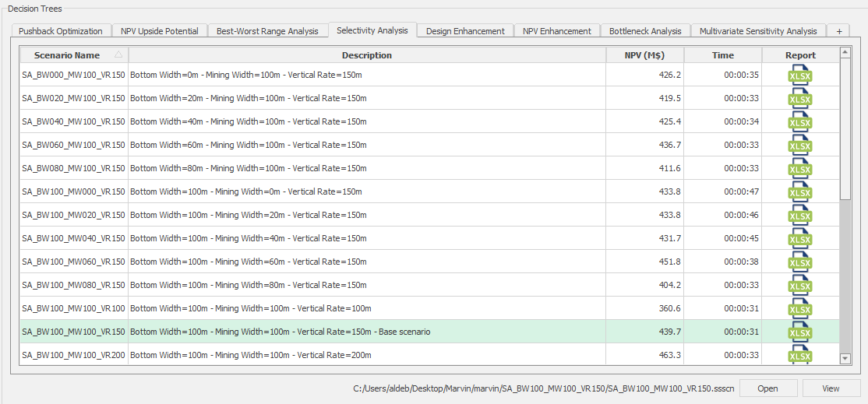Click the scrollbar down arrow
The image size is (868, 404).
pyautogui.click(x=845, y=359)
